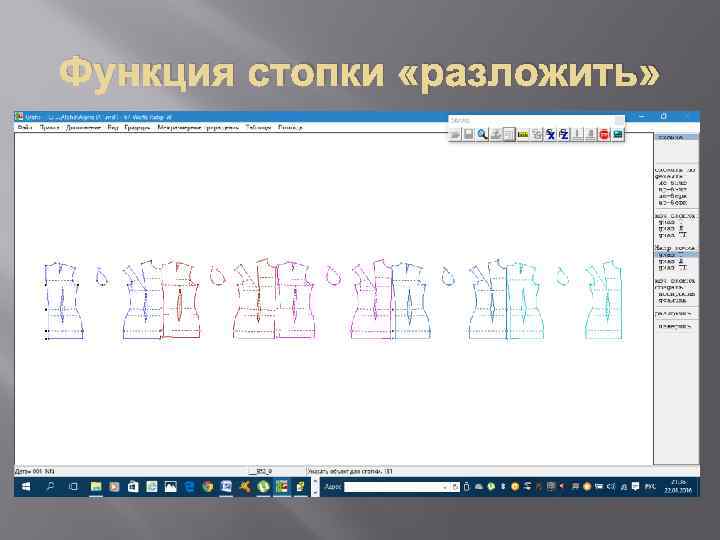This screenshot has width=720, height=540.
Task: Click the teal screen icon in floating toolbar
Action: [618, 134]
